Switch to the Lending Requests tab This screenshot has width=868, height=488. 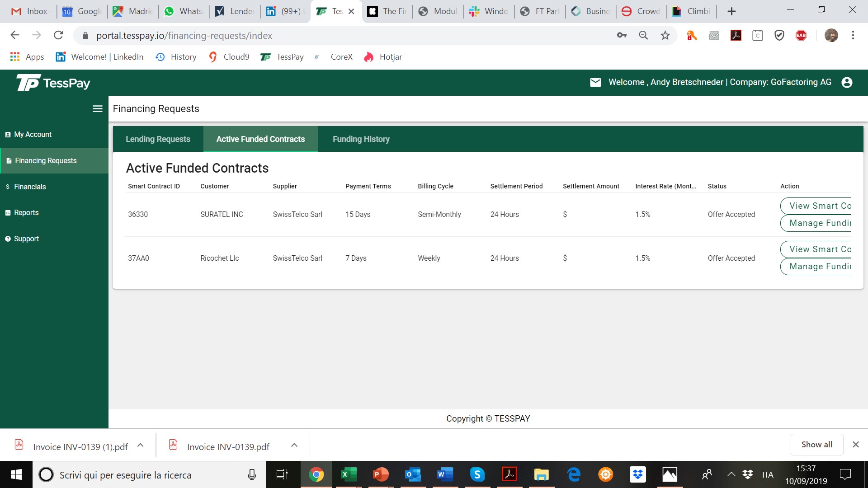point(158,139)
